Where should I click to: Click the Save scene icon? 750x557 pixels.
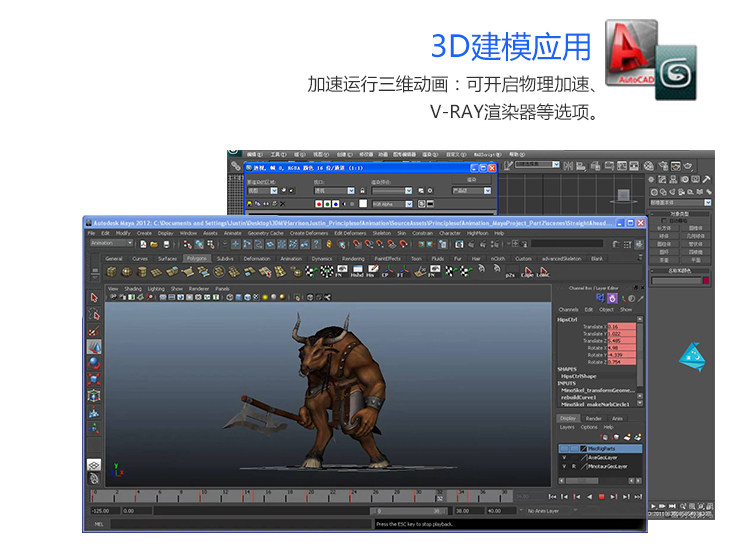pyautogui.click(x=166, y=244)
